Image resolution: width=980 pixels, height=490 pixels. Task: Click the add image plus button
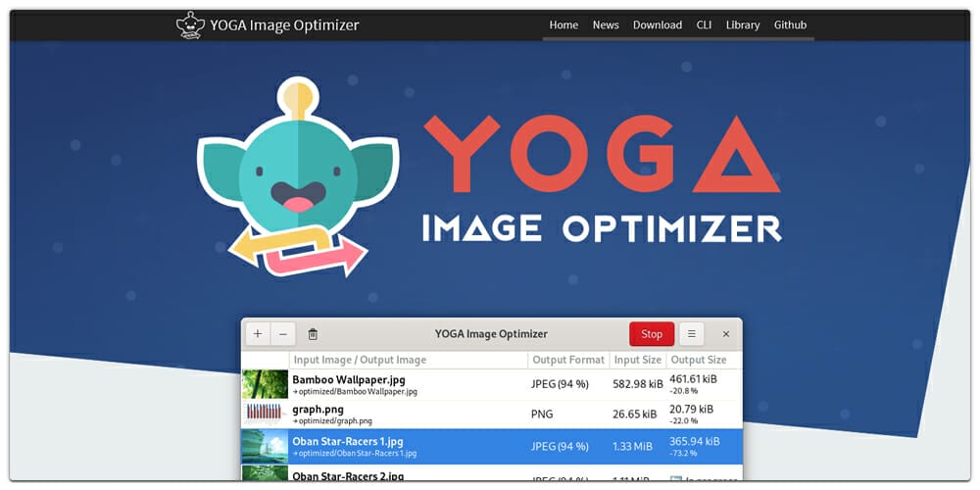point(258,334)
